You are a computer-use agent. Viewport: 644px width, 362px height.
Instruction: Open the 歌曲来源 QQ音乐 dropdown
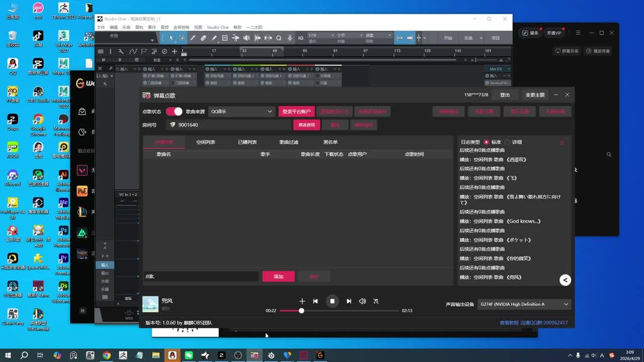[241, 112]
